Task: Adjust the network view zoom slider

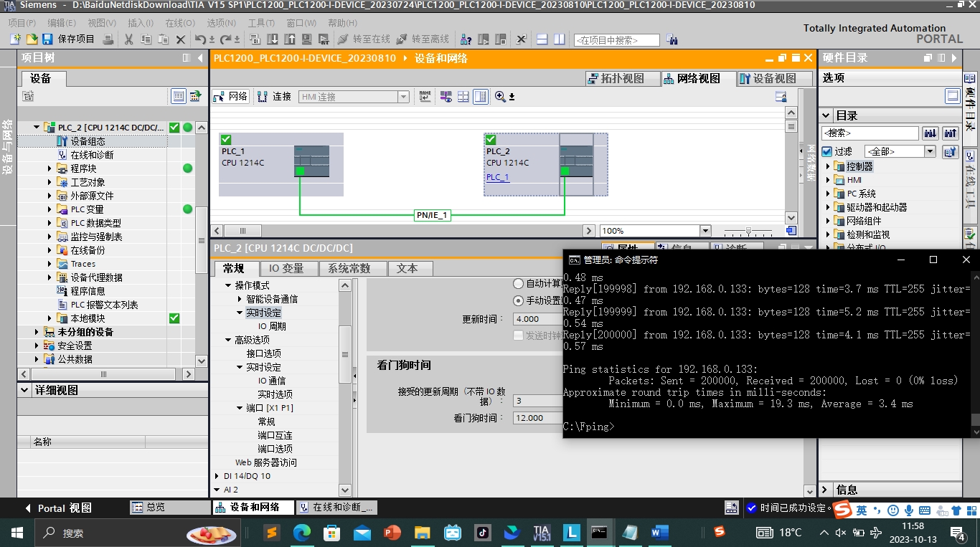Action: pos(748,231)
